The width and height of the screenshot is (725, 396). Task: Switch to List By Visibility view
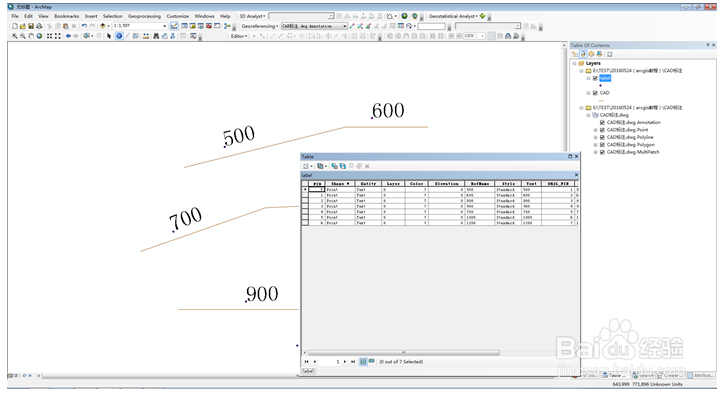point(591,54)
